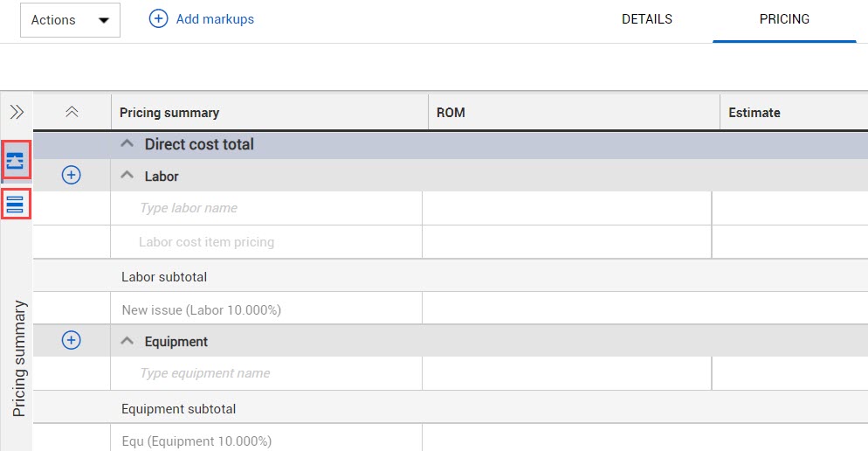Collapse the Direct cost total section
The image size is (868, 451).
point(127,144)
